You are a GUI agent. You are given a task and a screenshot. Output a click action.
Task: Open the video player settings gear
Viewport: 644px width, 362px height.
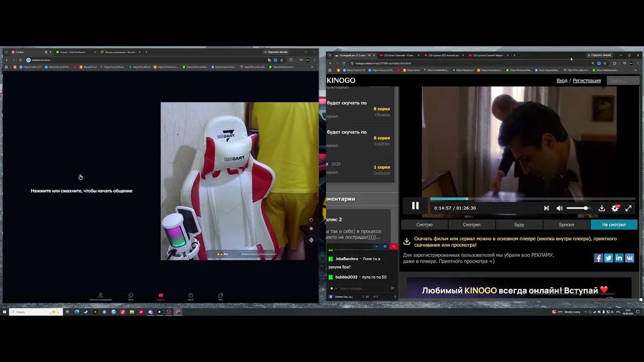[x=615, y=208]
